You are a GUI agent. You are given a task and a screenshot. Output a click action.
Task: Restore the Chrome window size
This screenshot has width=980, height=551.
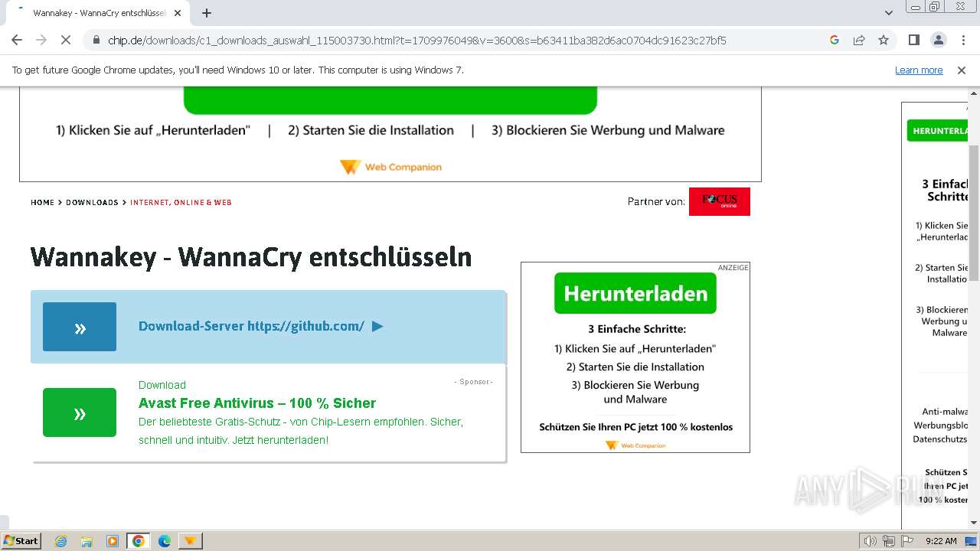tap(935, 7)
